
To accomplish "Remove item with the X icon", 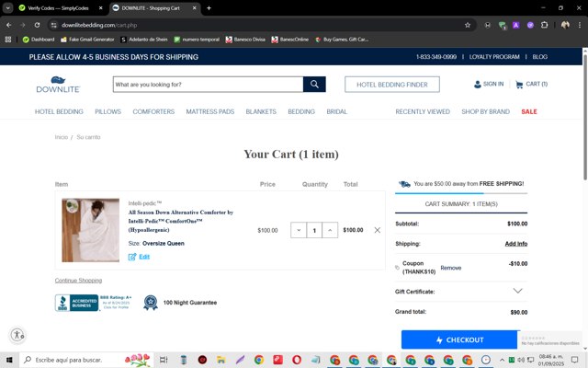I will point(378,230).
